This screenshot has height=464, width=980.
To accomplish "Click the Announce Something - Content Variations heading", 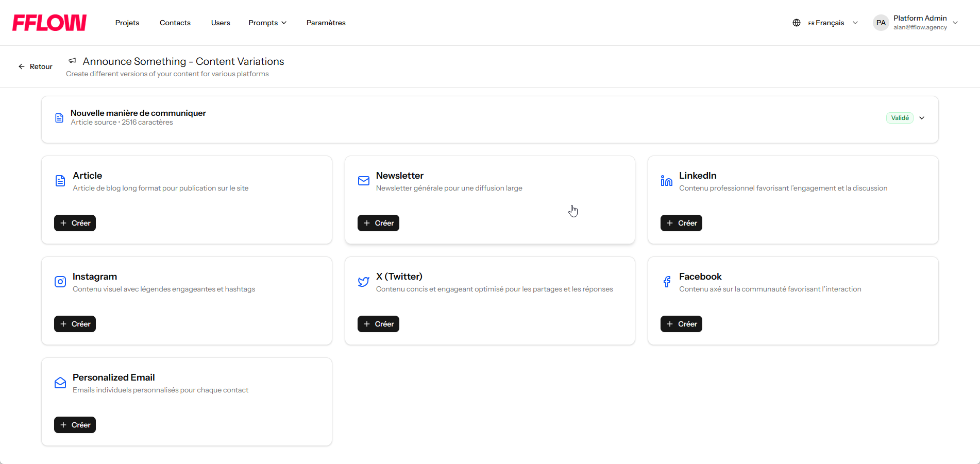I will point(183,61).
